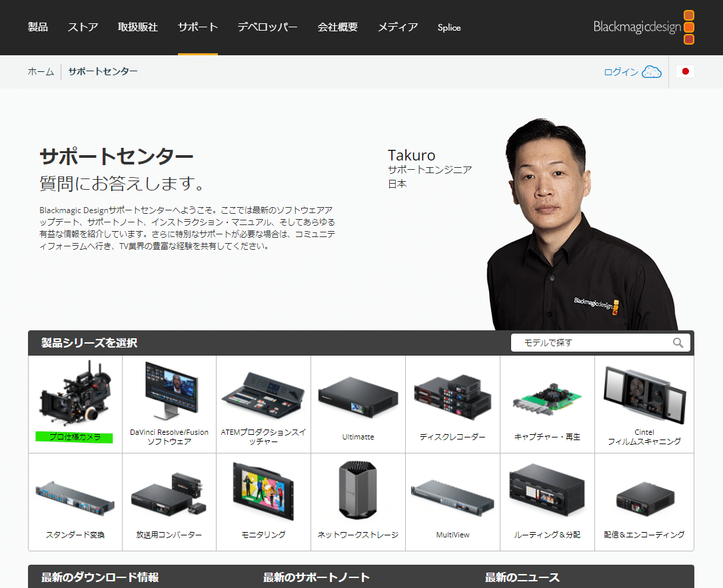Image resolution: width=723 pixels, height=588 pixels.
Task: Open the ディスクレコーダー product image
Action: [452, 397]
